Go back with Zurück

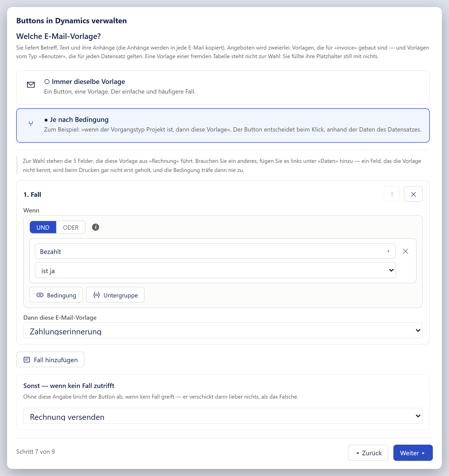click(368, 453)
